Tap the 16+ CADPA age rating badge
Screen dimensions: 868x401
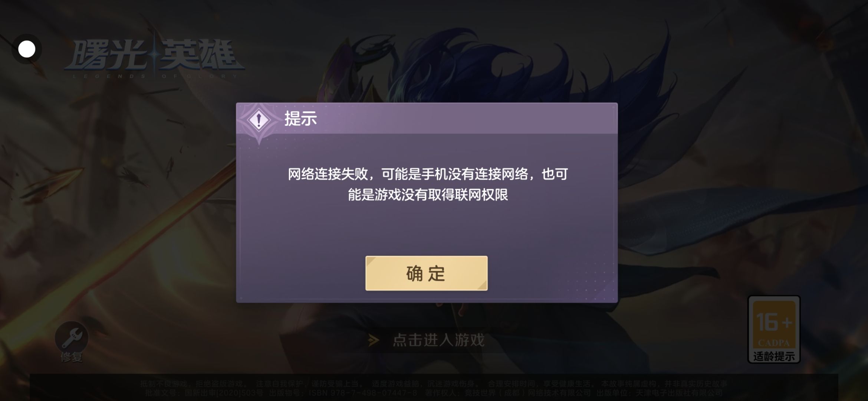774,329
